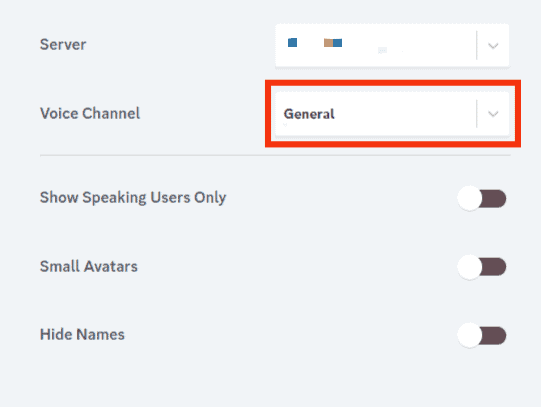Toggle Show Speaking Users Only switch
The image size is (541, 407).
point(482,198)
